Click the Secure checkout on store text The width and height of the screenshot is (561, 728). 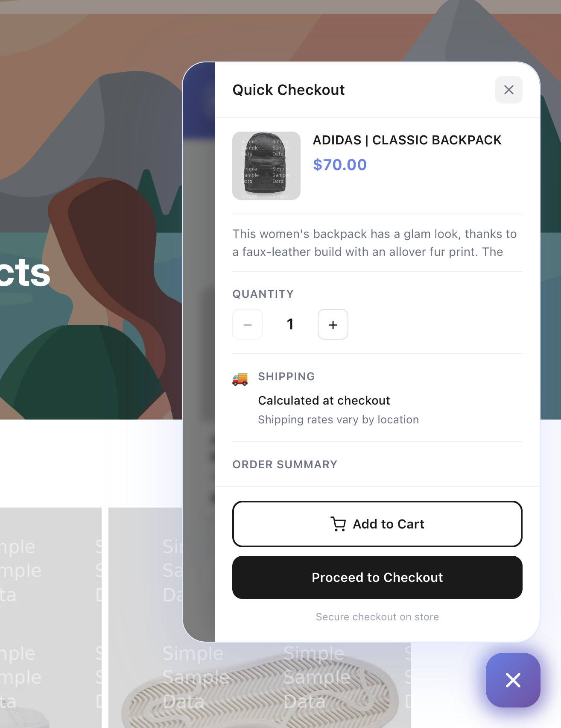tap(377, 616)
